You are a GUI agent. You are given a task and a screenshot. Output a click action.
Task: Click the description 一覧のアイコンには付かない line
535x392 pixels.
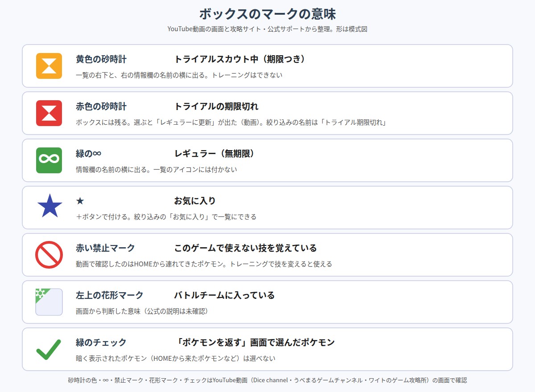coord(156,170)
